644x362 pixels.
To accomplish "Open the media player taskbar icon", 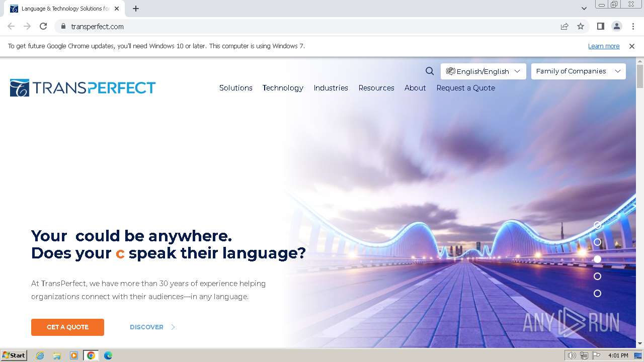I will click(x=74, y=355).
